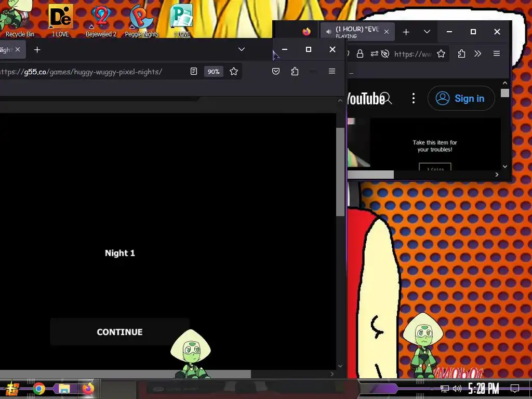This screenshot has height=399, width=532.
Task: Open Extensions in the YouTube browser window
Action: click(x=461, y=54)
